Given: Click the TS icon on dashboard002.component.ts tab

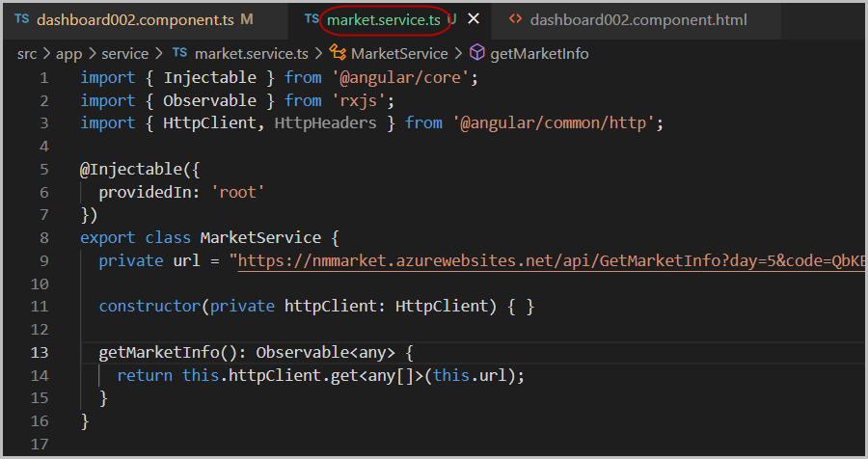Looking at the screenshot, I should coord(21,19).
